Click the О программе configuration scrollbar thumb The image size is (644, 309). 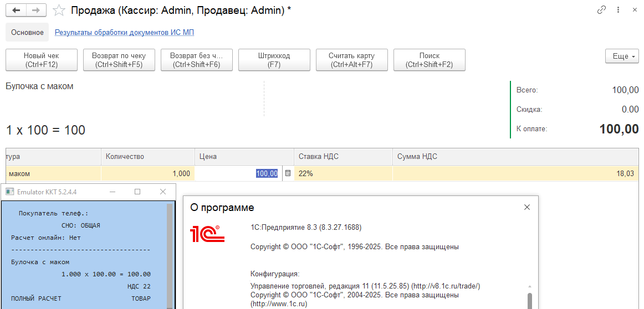[530, 301]
